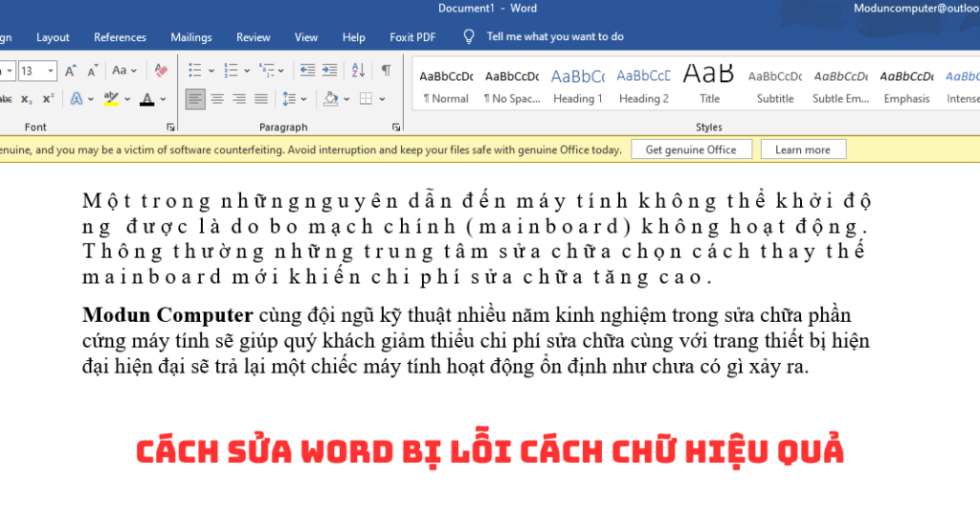
Task: Click the Get genuine Office button
Action: click(x=691, y=149)
